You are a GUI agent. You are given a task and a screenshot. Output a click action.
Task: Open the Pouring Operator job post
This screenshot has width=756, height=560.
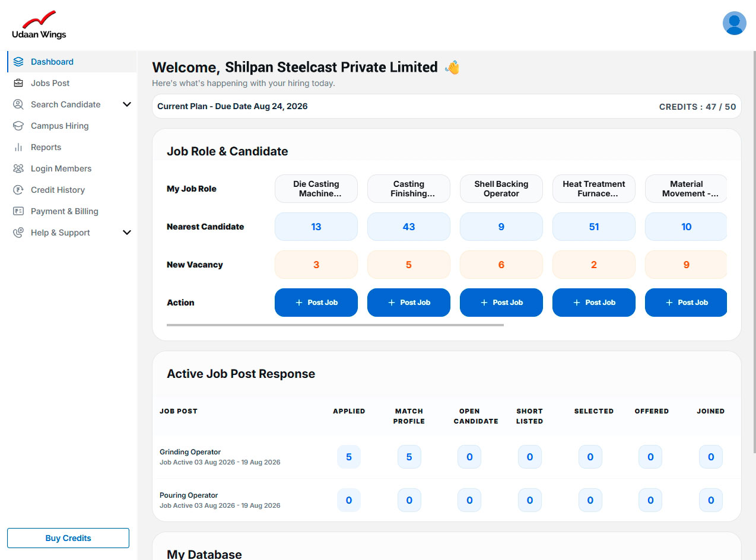point(189,495)
